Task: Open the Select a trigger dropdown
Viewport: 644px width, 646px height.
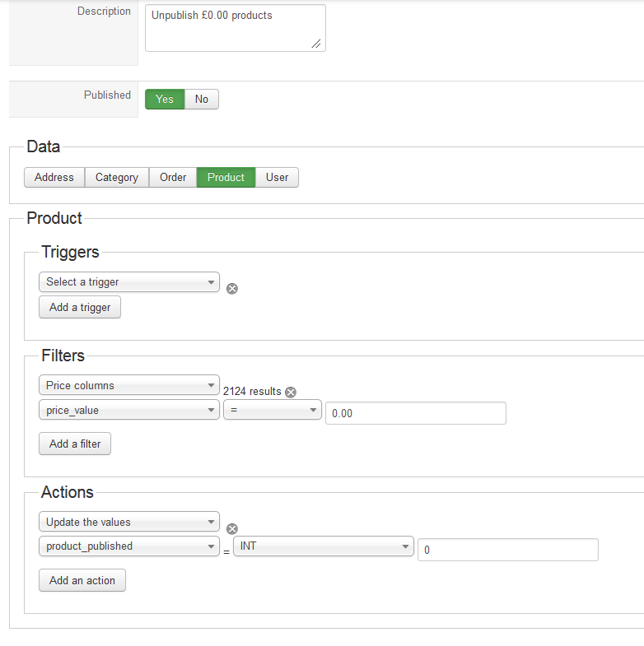Action: (129, 282)
